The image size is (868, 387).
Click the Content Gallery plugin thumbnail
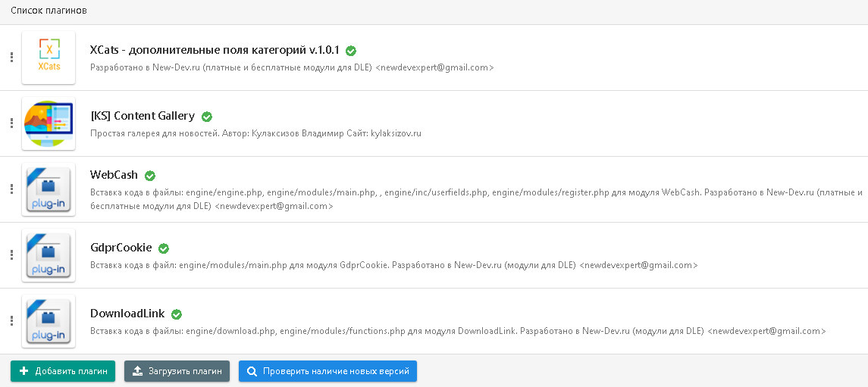(x=49, y=123)
